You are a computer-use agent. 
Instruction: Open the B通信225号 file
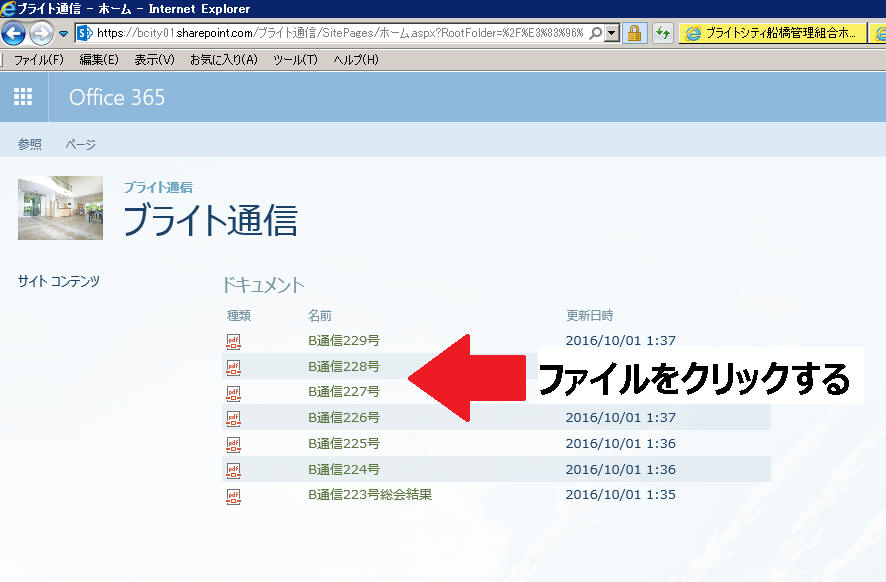[x=344, y=443]
